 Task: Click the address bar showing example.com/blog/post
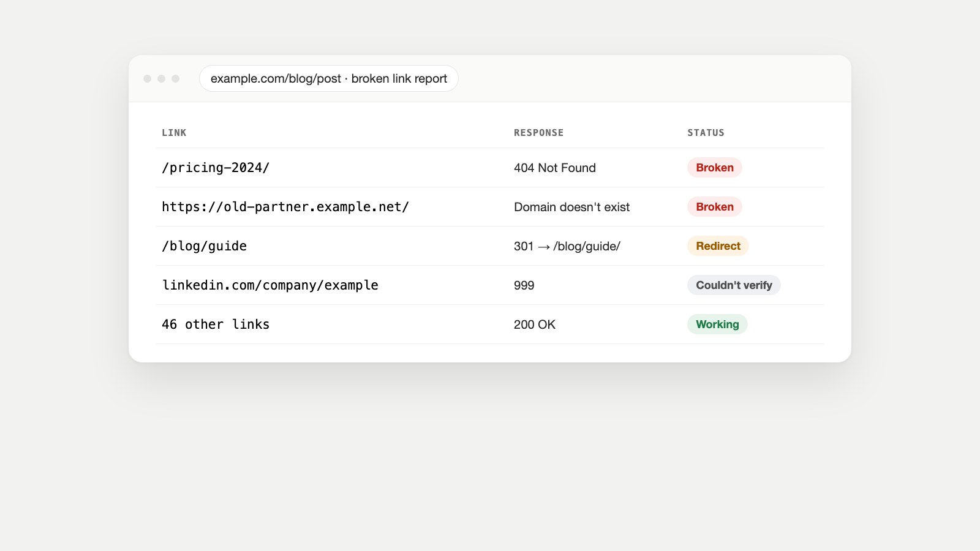(328, 78)
